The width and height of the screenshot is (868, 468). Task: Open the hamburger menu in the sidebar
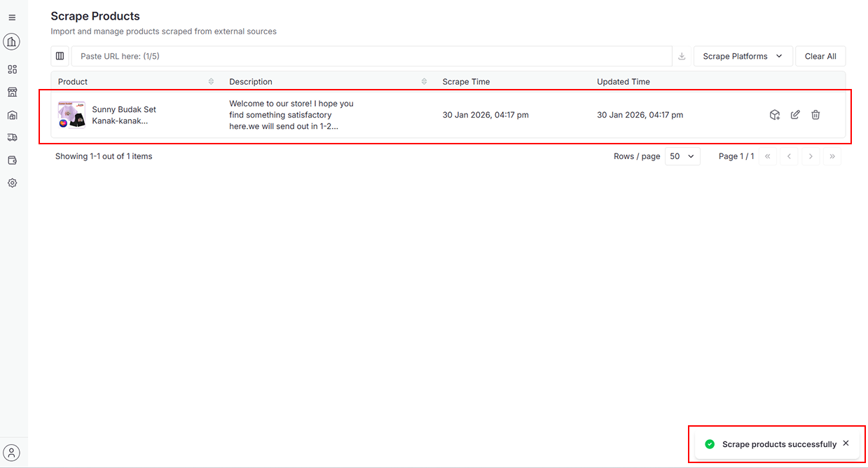point(12,18)
